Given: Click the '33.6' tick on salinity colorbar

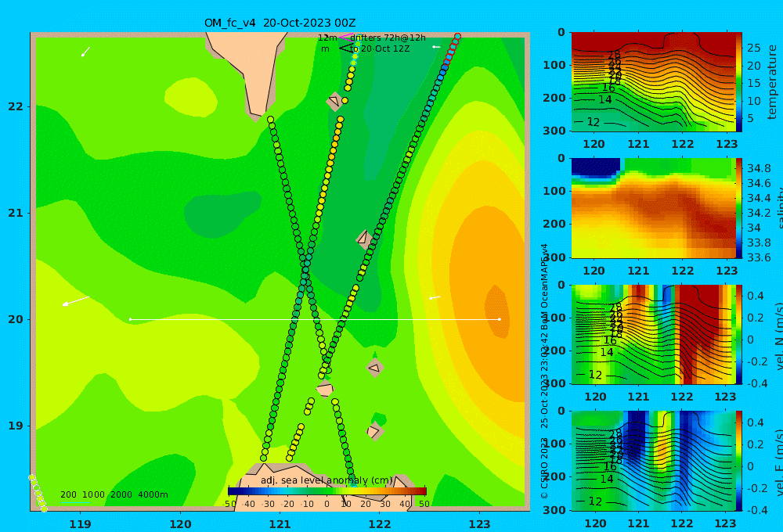Looking at the screenshot, I should tap(759, 257).
